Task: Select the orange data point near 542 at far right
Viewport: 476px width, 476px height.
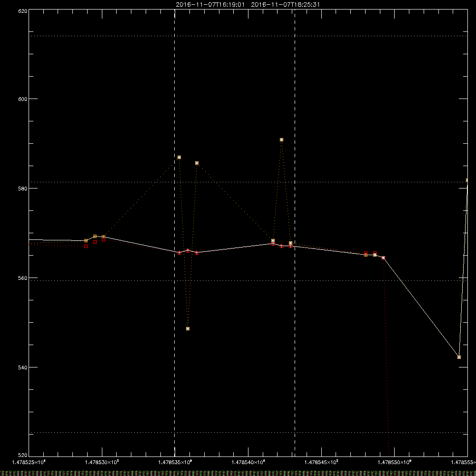Action: 459,357
